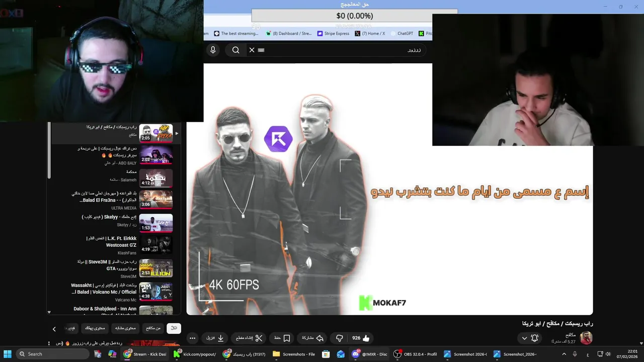Open the ChatGPT bookmark

tap(401, 34)
